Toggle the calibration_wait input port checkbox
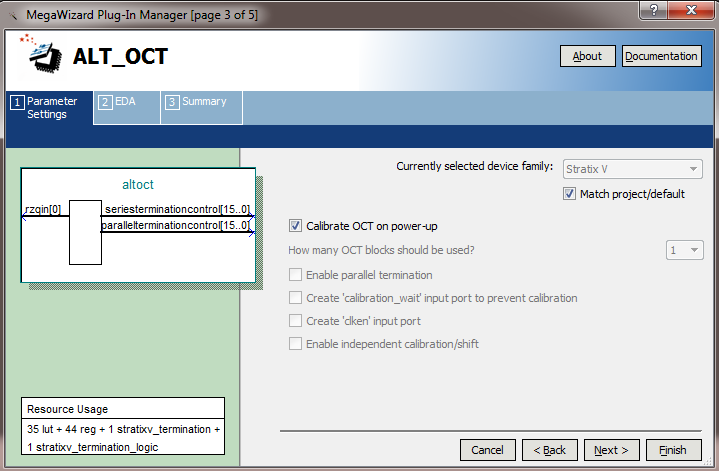719x471 pixels. (x=295, y=298)
